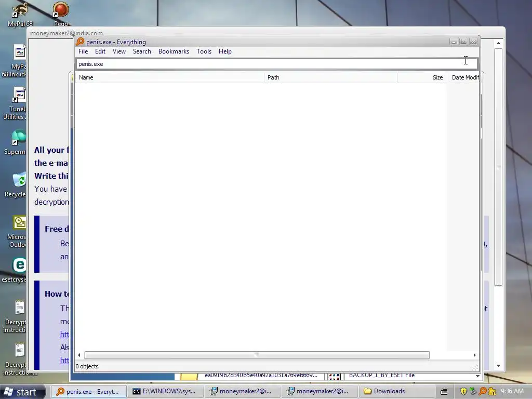532x399 pixels.
Task: Switch to E:\WINDOWS\sys... command prompt taskbar button
Action: click(x=165, y=392)
